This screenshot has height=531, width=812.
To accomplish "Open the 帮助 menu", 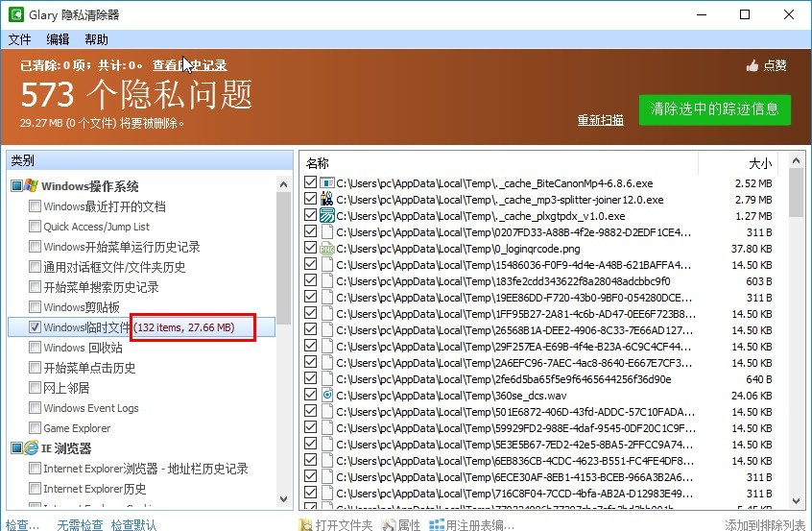I will click(96, 39).
